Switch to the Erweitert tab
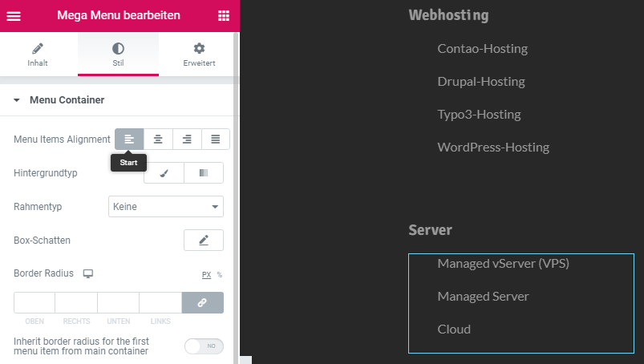Viewport: 644px width, 364px height. point(199,55)
